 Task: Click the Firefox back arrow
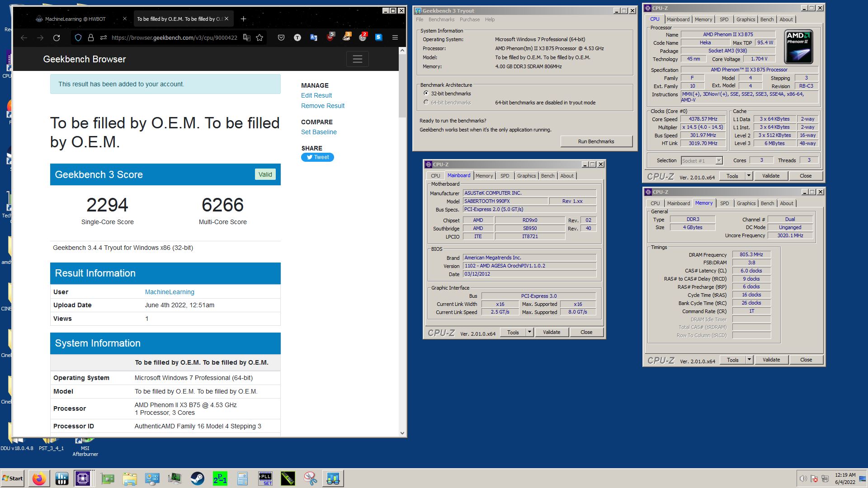[x=24, y=38]
